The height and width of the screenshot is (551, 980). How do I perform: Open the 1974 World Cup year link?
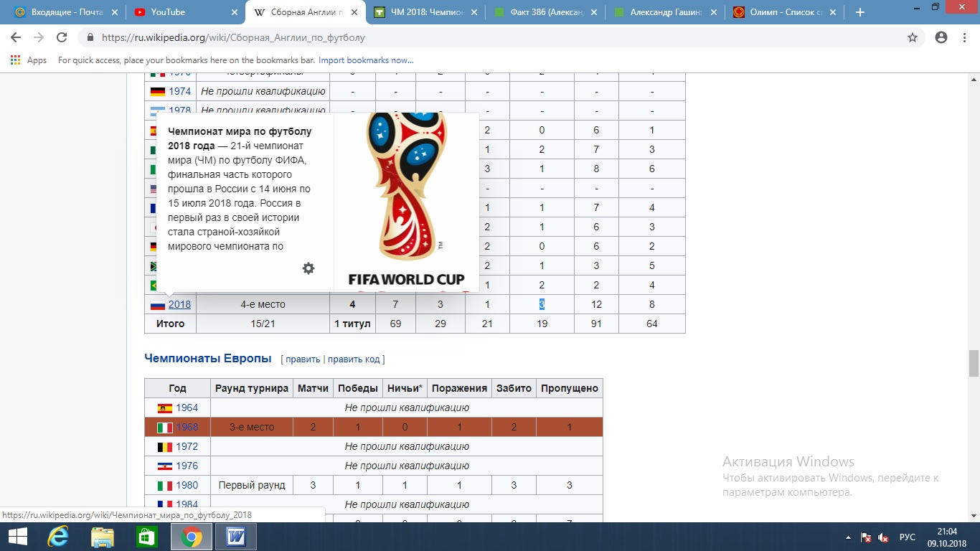point(179,91)
